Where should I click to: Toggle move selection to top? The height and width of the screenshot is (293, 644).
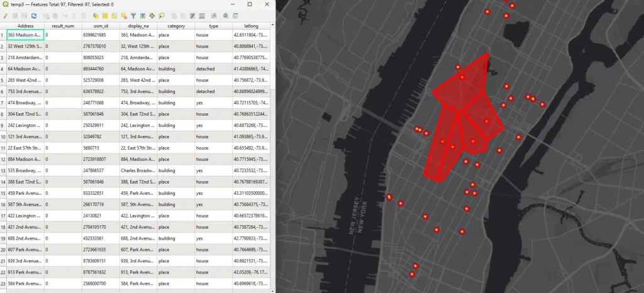[143, 15]
